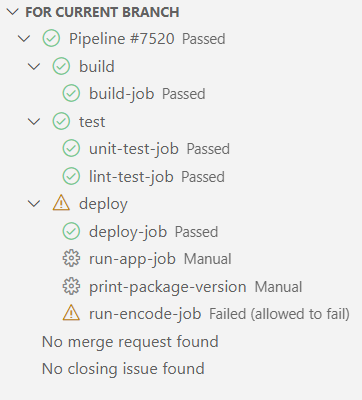Click the gear icon for print-package-version
This screenshot has height=400, width=362.
(71, 286)
